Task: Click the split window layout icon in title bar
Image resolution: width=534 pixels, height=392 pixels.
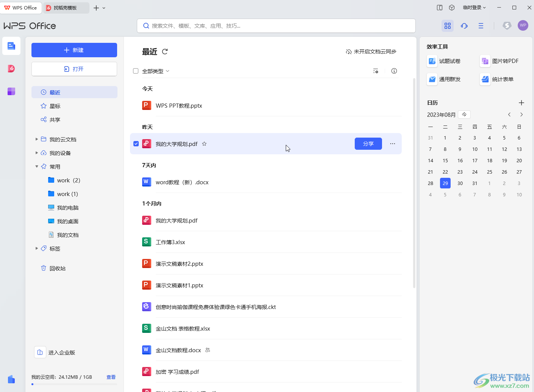Action: (x=440, y=8)
